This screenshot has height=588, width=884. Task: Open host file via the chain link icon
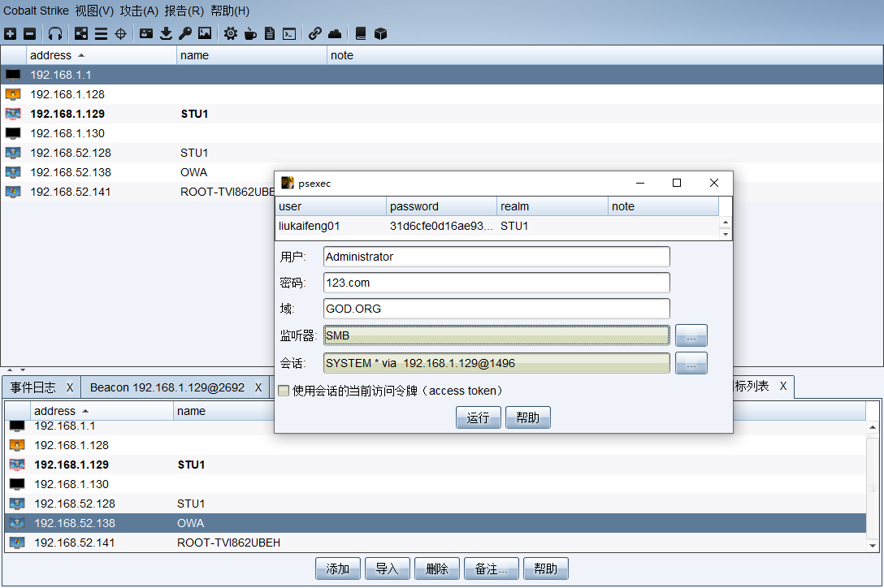315,34
